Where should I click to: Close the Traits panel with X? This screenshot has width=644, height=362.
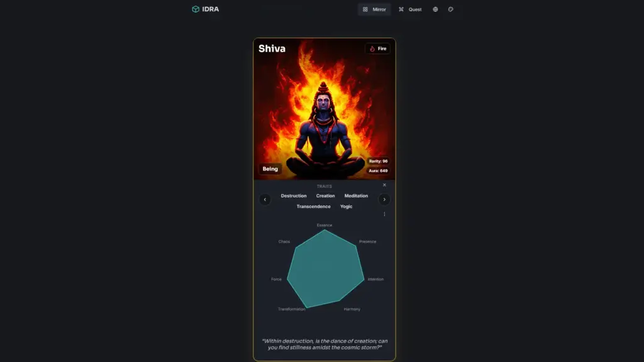point(384,185)
